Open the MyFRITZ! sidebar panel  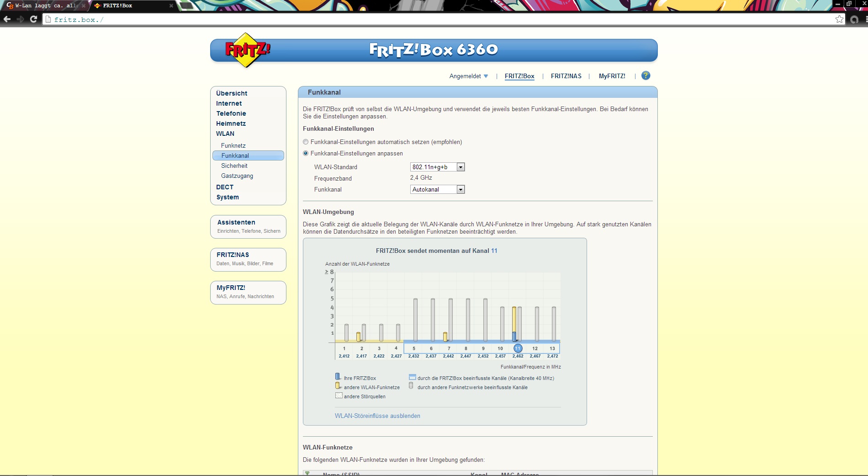[248, 292]
